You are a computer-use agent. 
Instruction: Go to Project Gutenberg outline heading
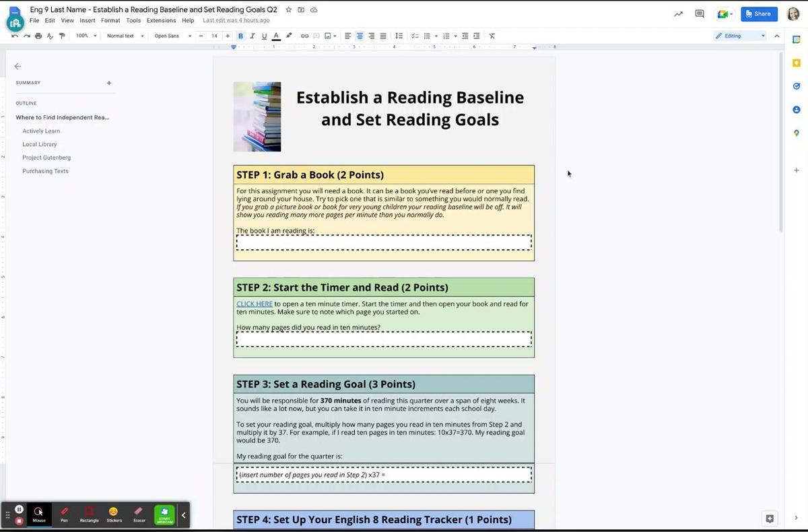[x=46, y=158]
